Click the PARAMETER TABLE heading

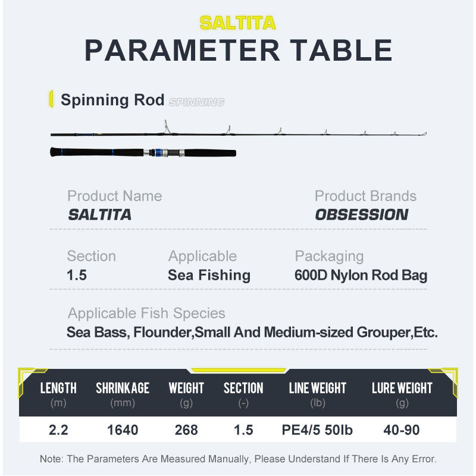238,51
